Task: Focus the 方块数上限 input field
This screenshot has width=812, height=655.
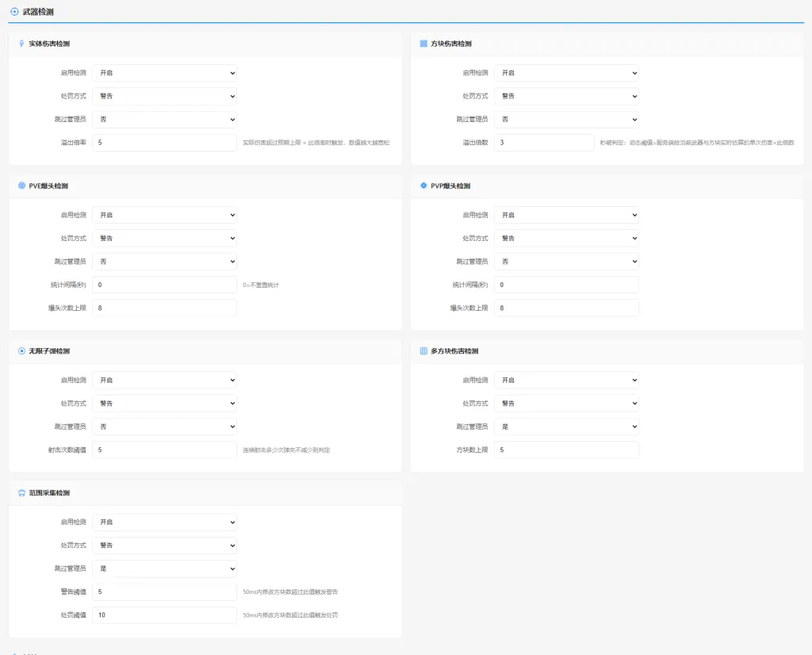Action: click(566, 450)
